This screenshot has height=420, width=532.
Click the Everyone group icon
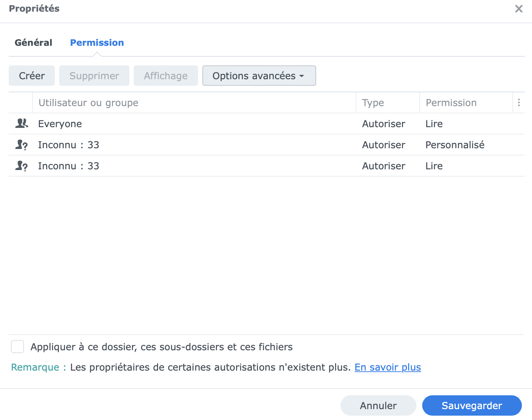pyautogui.click(x=21, y=124)
